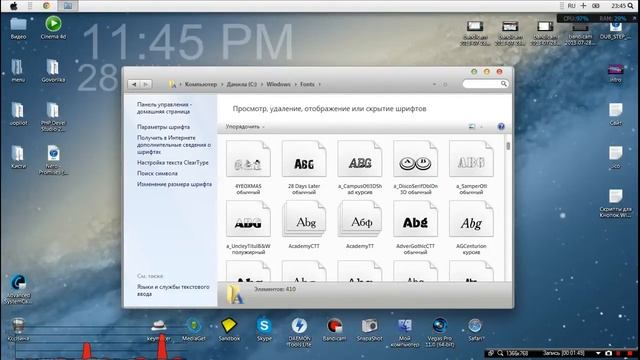Launch Safari from the dock

tap(475, 329)
